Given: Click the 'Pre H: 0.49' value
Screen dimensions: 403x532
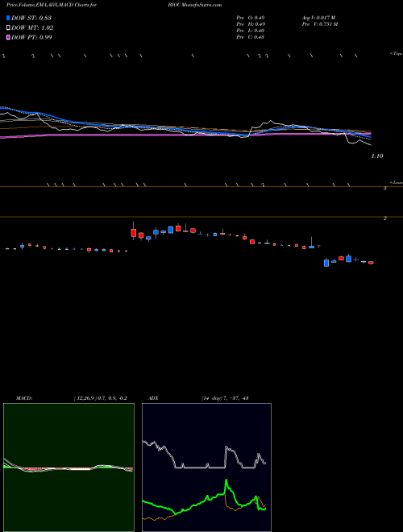Looking at the screenshot, I should click(251, 24).
